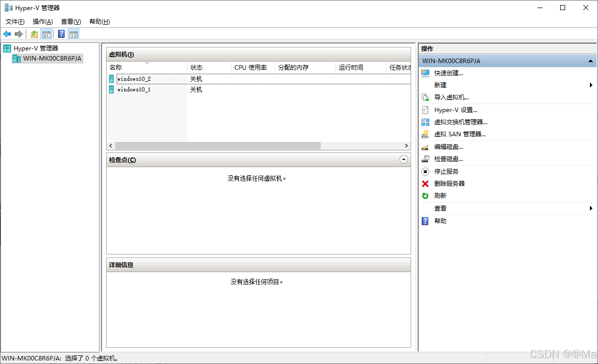
Task: Select Hyper-V 管理器 tree root node
Action: [36, 48]
